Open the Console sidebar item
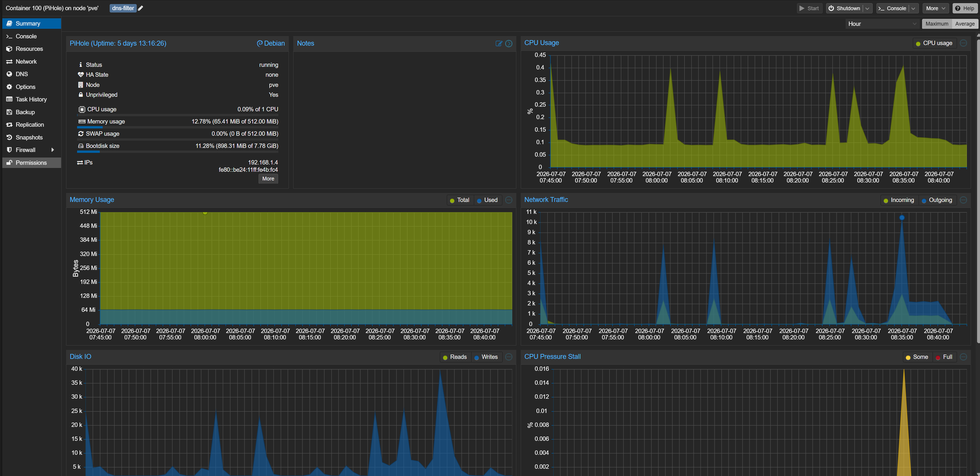Image resolution: width=980 pixels, height=476 pixels. [32, 36]
